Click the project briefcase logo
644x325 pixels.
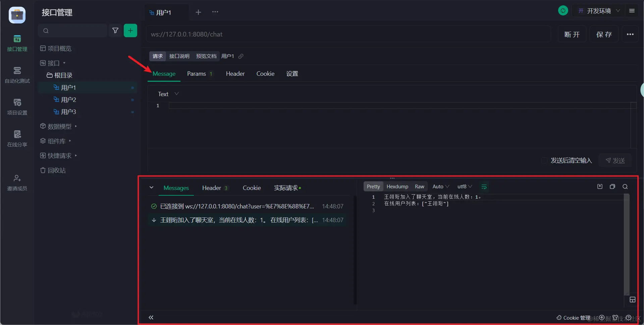(17, 15)
